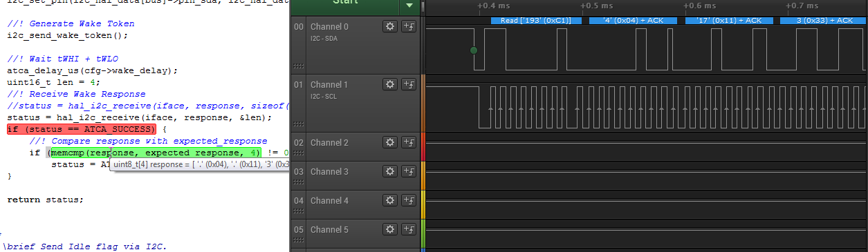Open settings gear for Channel 0
Screen dimensions: 868x252
click(390, 26)
